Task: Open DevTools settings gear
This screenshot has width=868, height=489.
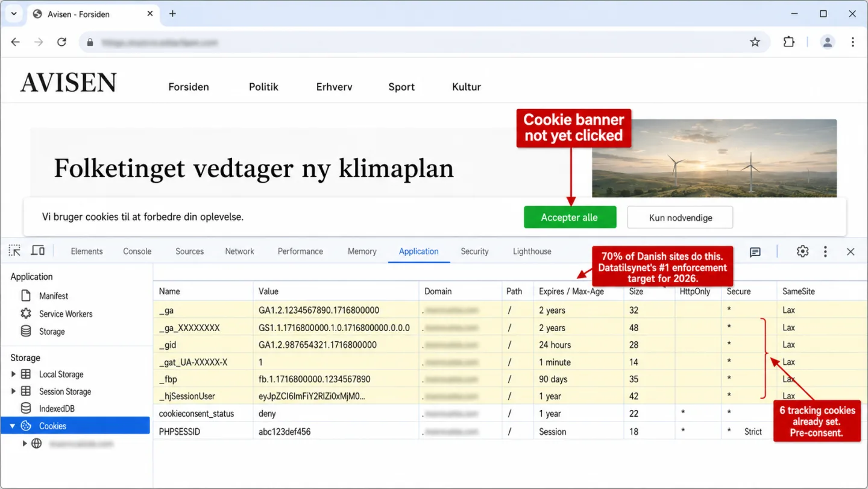Action: [802, 251]
